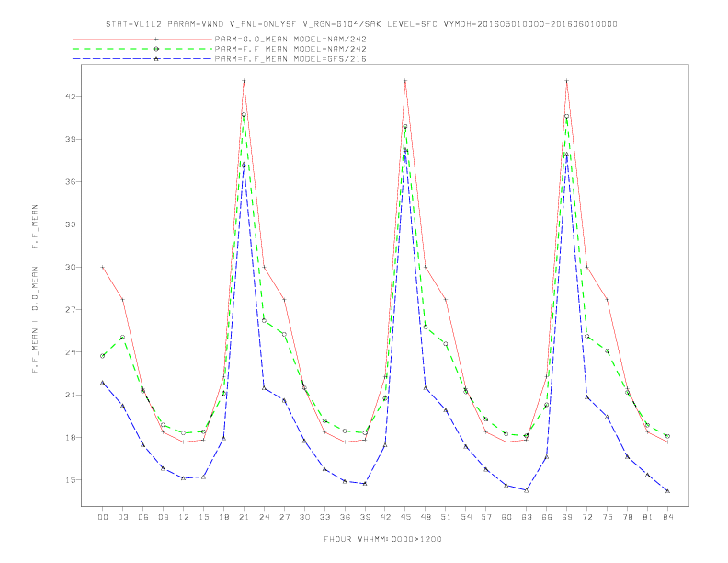Click x-axis forecast hour label 12

184,517
